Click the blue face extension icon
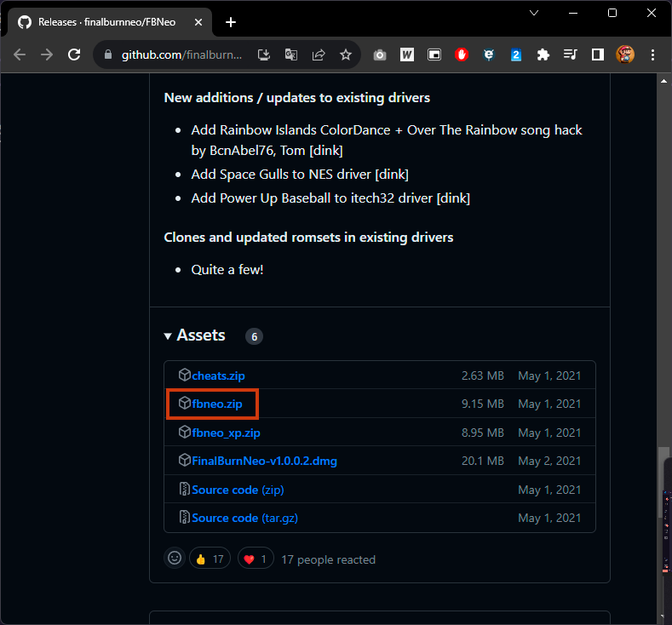 click(x=489, y=54)
